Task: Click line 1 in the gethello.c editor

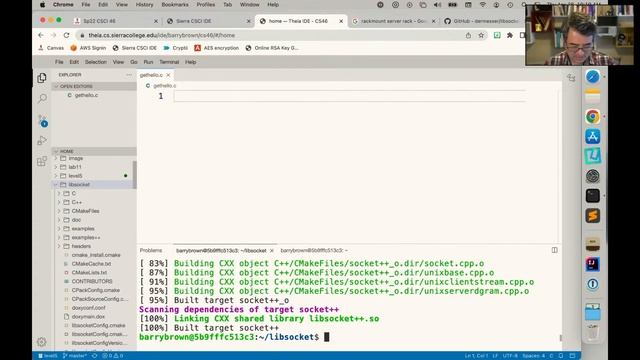Action: 349,96
